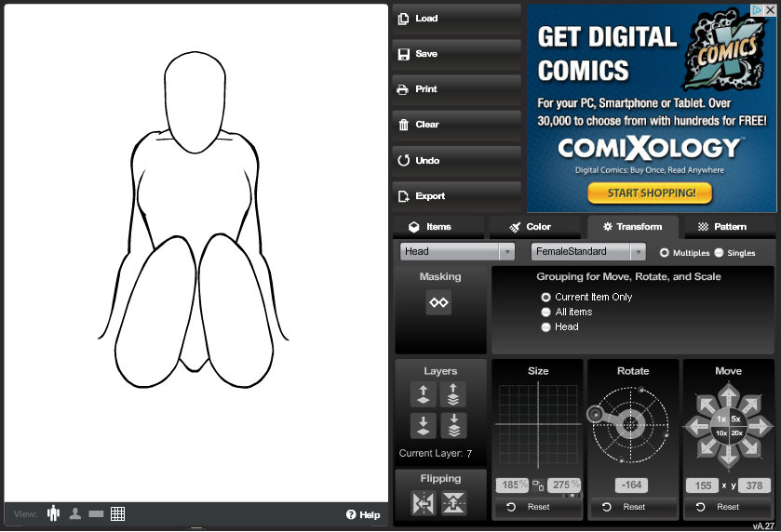This screenshot has width=781, height=532.
Task: Flip the item horizontally
Action: [x=424, y=503]
